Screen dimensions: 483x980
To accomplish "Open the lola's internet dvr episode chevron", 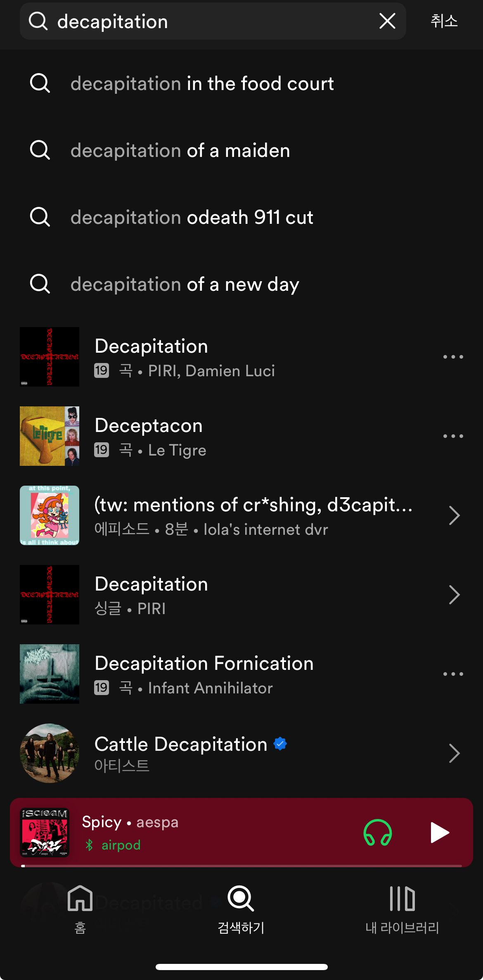I will (x=454, y=515).
